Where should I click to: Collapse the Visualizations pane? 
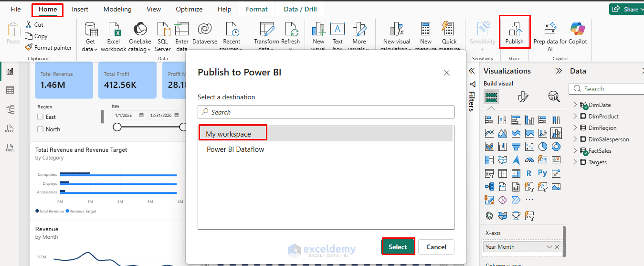[x=559, y=71]
